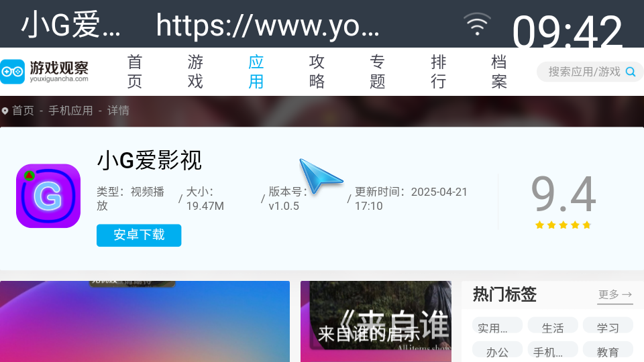
Task: Click the 详情 breadcrumb item
Action: (x=118, y=111)
